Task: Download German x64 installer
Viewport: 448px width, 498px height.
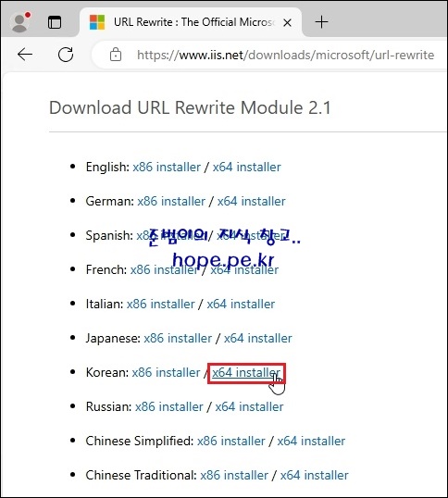Action: coord(251,202)
